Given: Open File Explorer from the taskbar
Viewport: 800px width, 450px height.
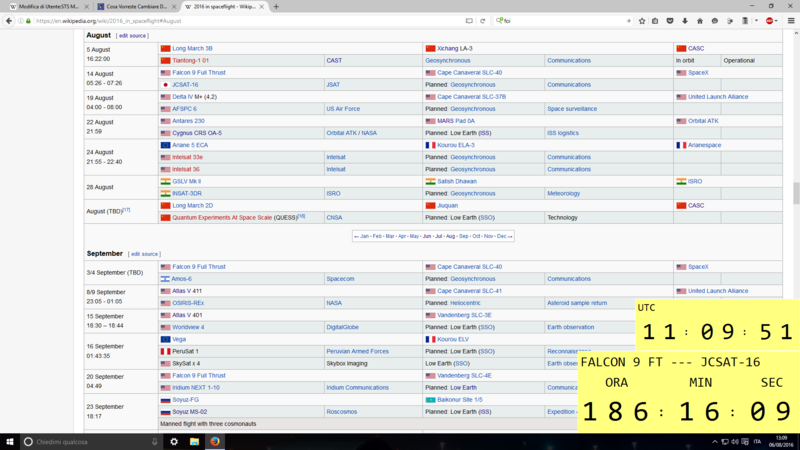Looking at the screenshot, I should tap(194, 441).
